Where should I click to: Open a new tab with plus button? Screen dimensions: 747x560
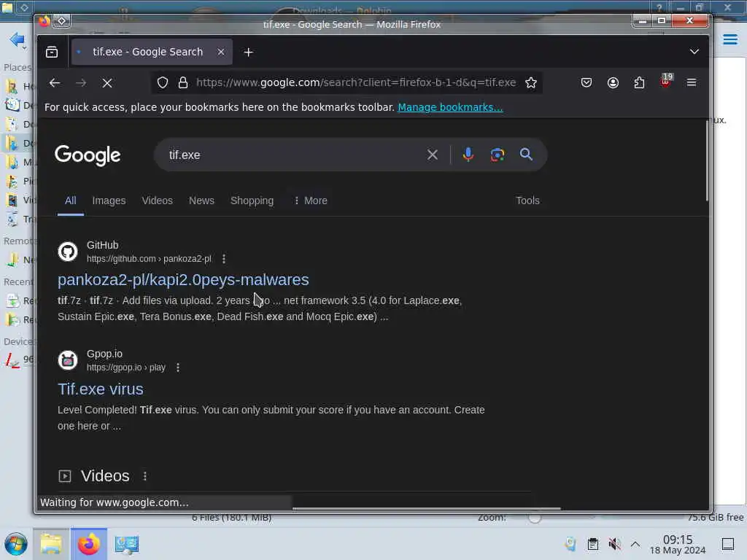click(x=248, y=52)
